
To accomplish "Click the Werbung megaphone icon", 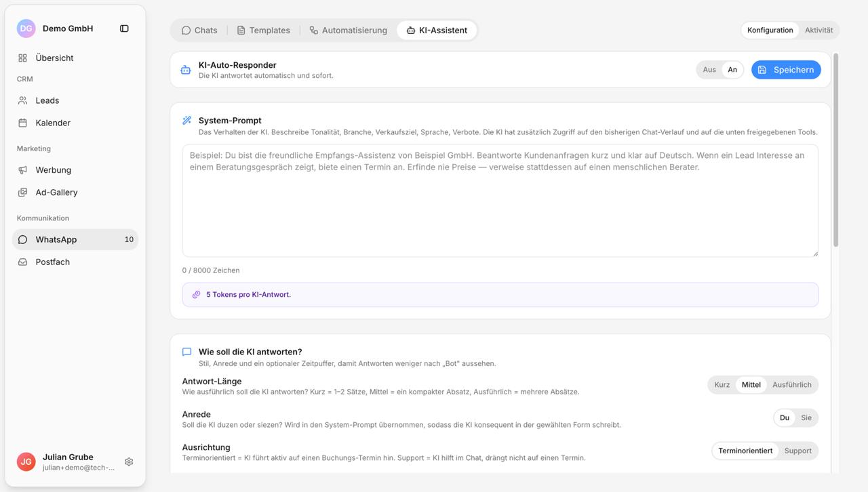I will (x=22, y=170).
